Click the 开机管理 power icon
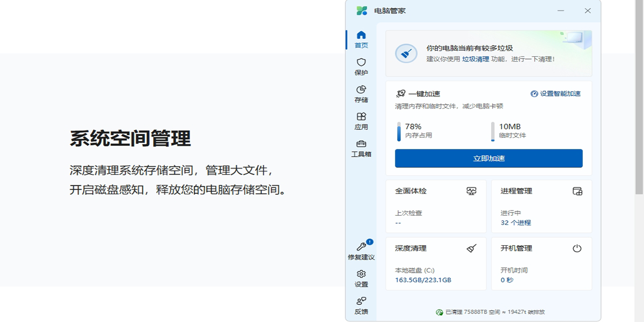644x322 pixels. [577, 248]
